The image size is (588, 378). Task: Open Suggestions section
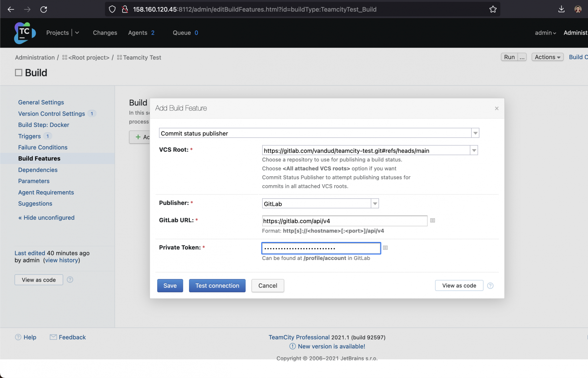pyautogui.click(x=35, y=203)
